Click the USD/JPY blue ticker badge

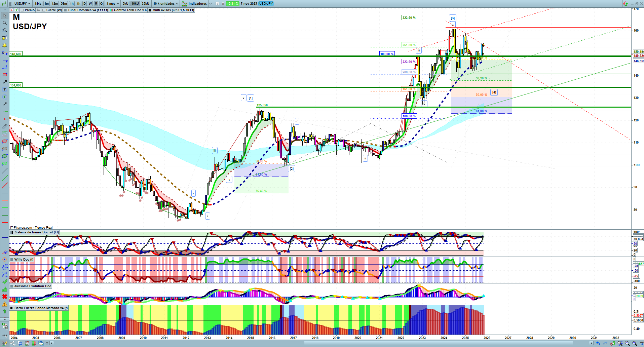coord(266,4)
